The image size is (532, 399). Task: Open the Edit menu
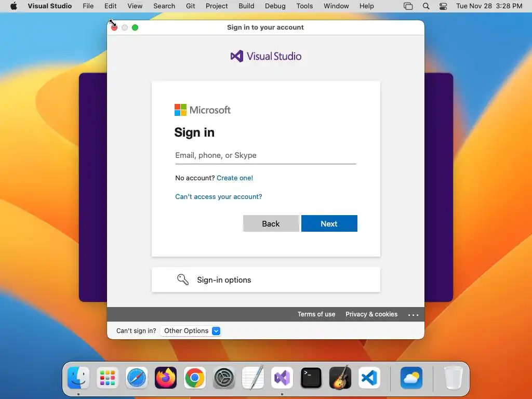(x=110, y=6)
